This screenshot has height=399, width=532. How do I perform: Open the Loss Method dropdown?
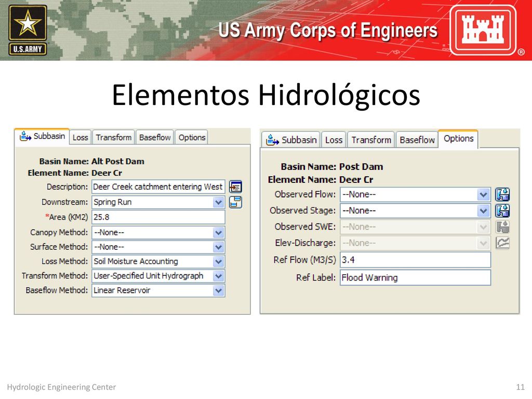[x=219, y=262]
